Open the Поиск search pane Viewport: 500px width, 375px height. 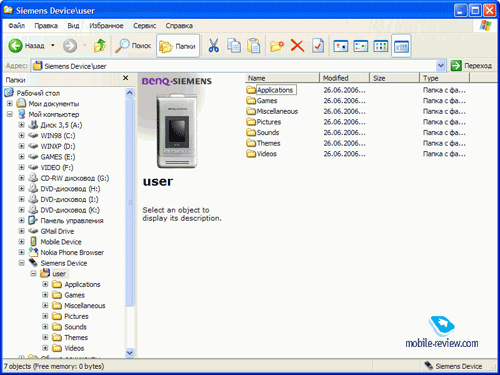(133, 46)
